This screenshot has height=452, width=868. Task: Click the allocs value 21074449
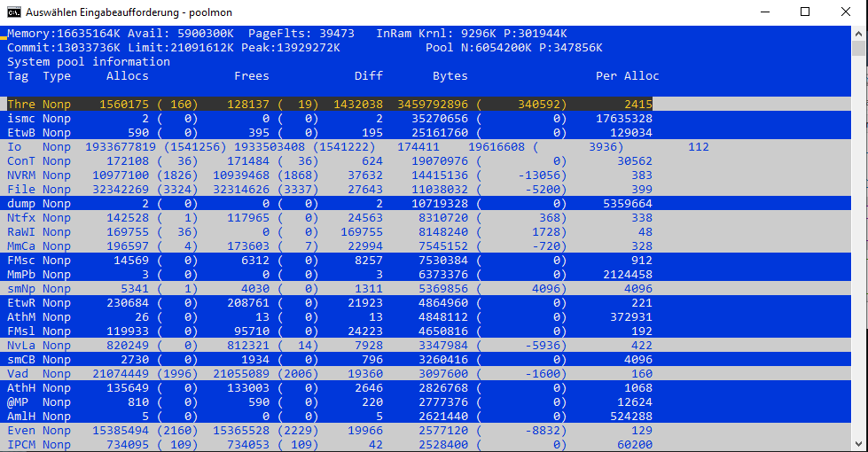(x=120, y=374)
